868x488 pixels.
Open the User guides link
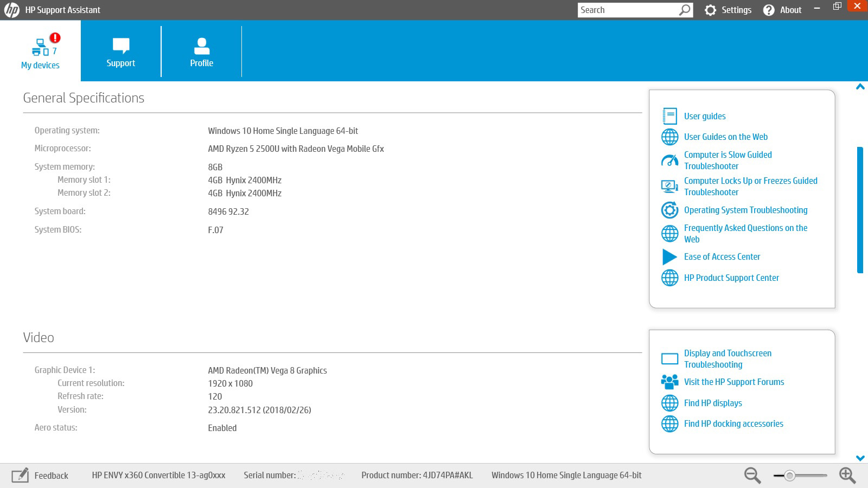click(x=705, y=116)
